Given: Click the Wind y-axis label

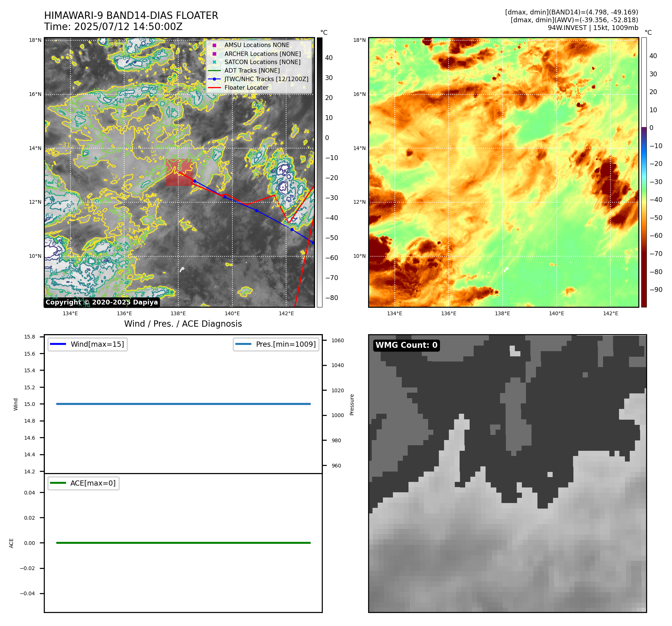Looking at the screenshot, I should 16,404.
